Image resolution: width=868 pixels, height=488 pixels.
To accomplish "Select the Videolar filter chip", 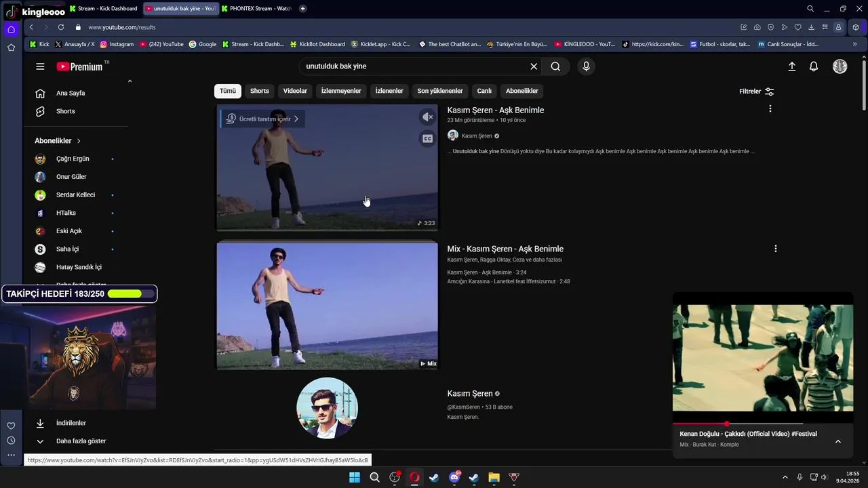I will coord(295,91).
